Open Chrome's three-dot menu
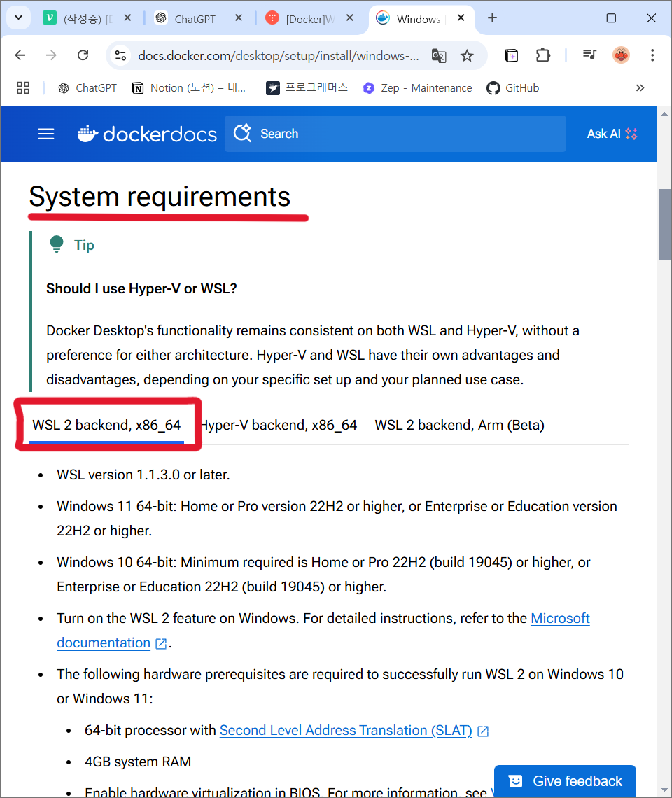This screenshot has height=798, width=672. [x=652, y=55]
